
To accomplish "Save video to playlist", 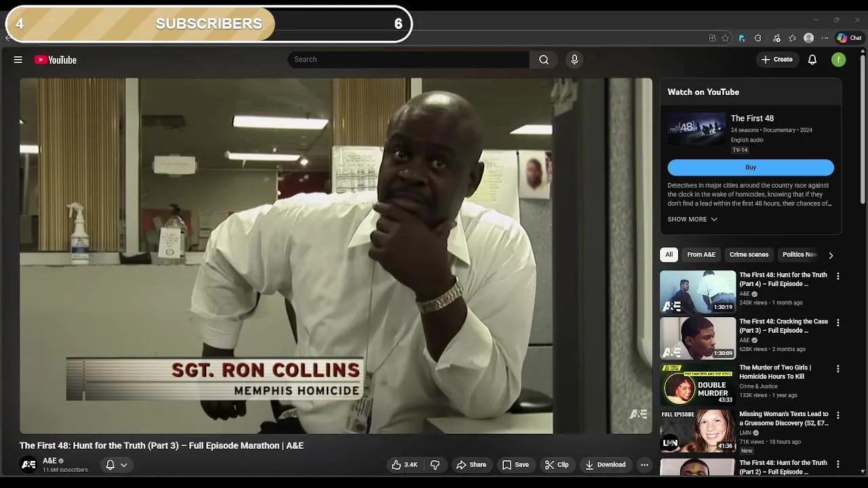I will click(x=515, y=465).
